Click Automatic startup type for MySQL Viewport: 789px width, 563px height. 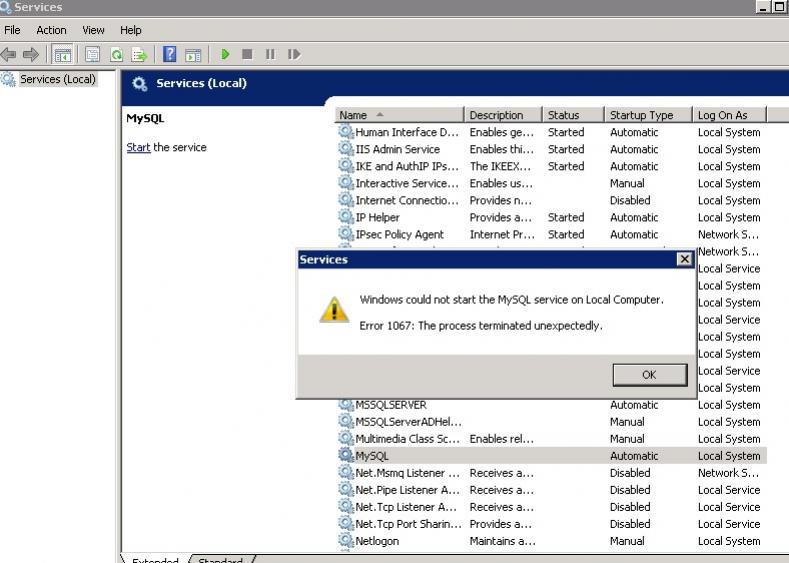pyautogui.click(x=634, y=456)
